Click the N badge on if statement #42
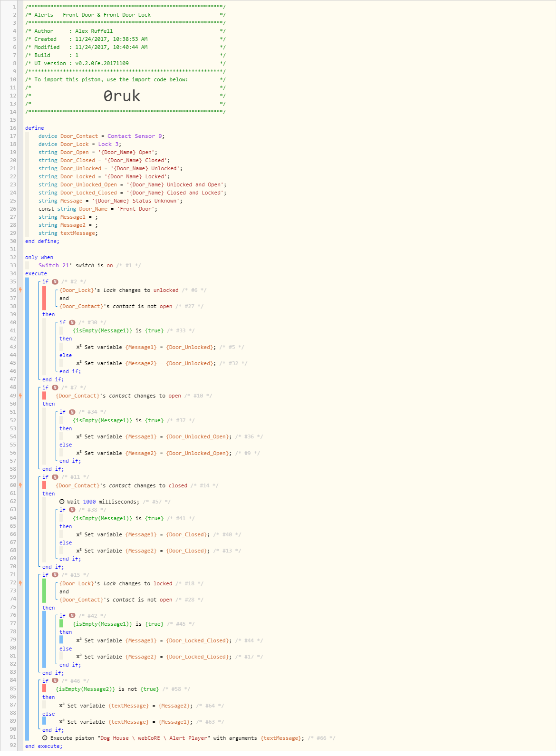This screenshot has height=756, width=560. (72, 616)
